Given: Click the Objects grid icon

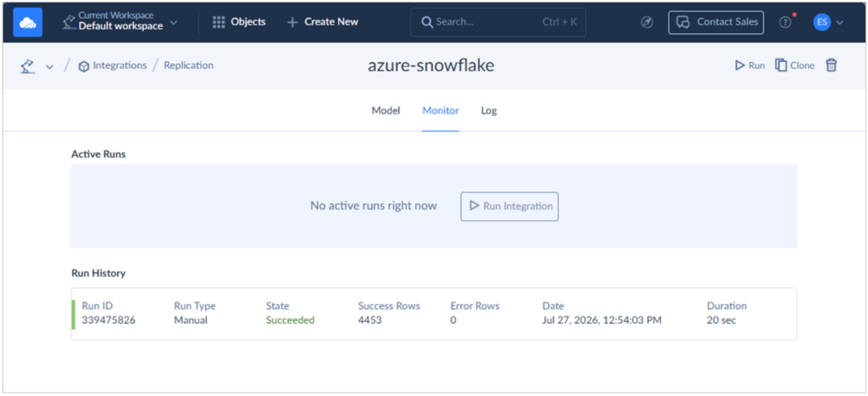Looking at the screenshot, I should click(x=219, y=22).
